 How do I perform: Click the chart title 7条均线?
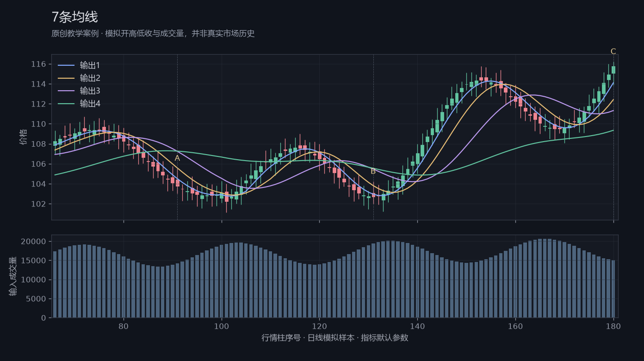click(74, 17)
